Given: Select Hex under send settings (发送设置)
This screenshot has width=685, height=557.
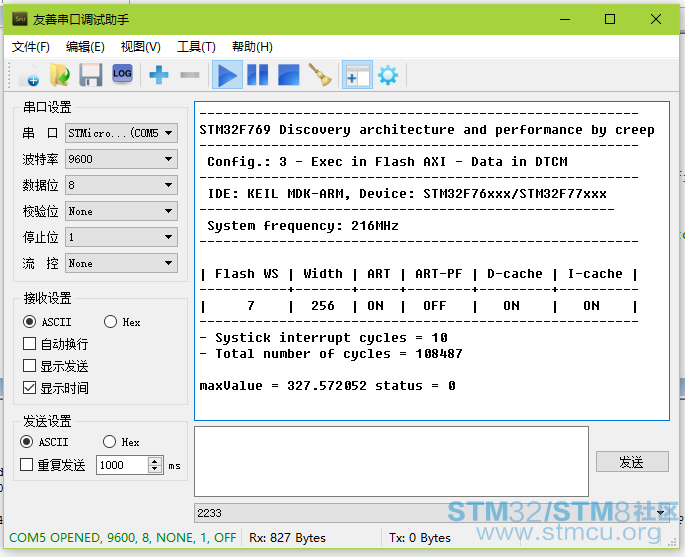Looking at the screenshot, I should pyautogui.click(x=121, y=442).
